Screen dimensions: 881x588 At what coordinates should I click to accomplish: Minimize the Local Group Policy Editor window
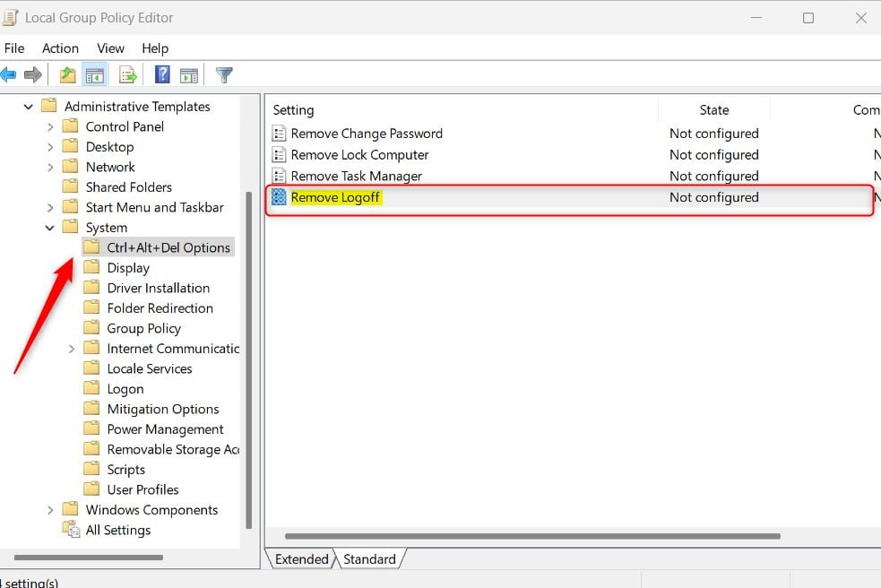tap(756, 18)
